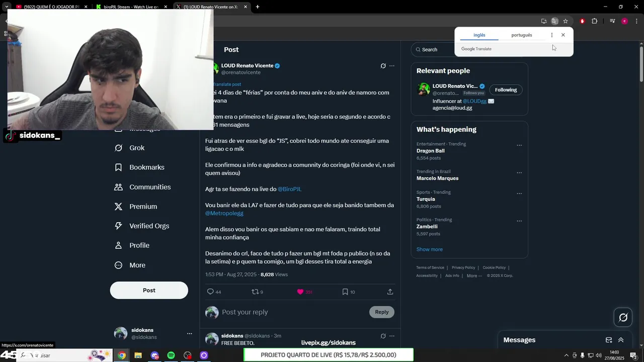Open more options for Dragon Ball trend
This screenshot has width=644, height=362.
coord(519,145)
